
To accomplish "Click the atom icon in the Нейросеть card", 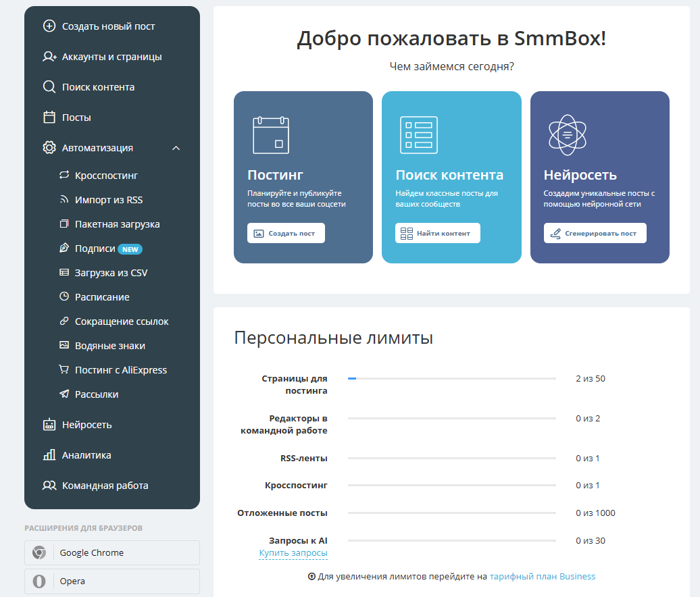I will pos(567,135).
